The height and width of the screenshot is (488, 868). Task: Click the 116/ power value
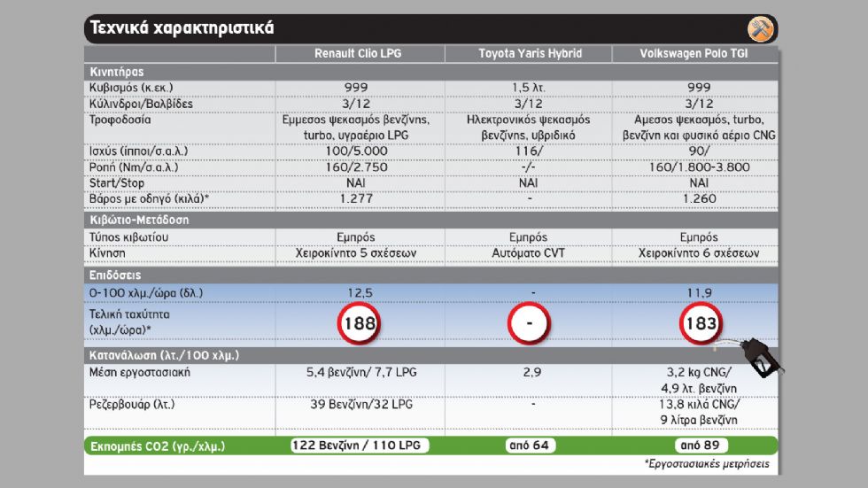tap(529, 151)
